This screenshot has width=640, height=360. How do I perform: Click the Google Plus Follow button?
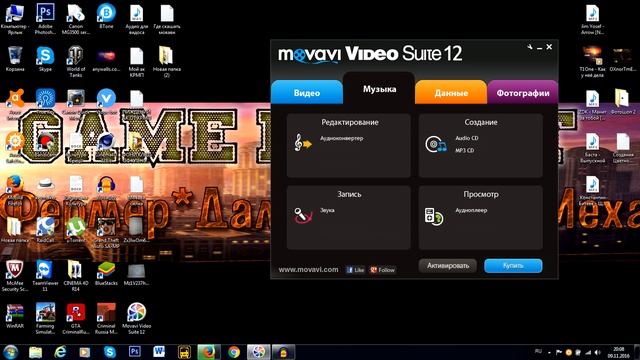[x=382, y=270]
